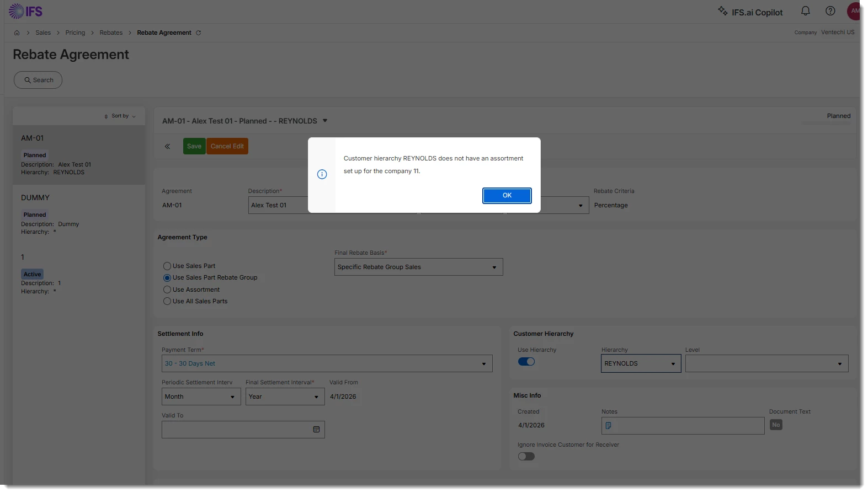Select the Use Sales Part radio button
The height and width of the screenshot is (493, 868).
[167, 266]
